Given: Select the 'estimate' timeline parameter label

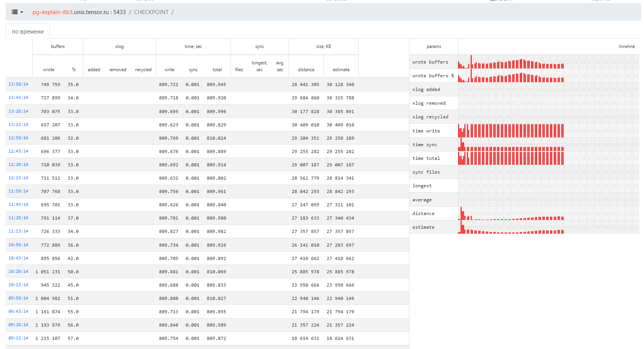Looking at the screenshot, I should point(423,227).
